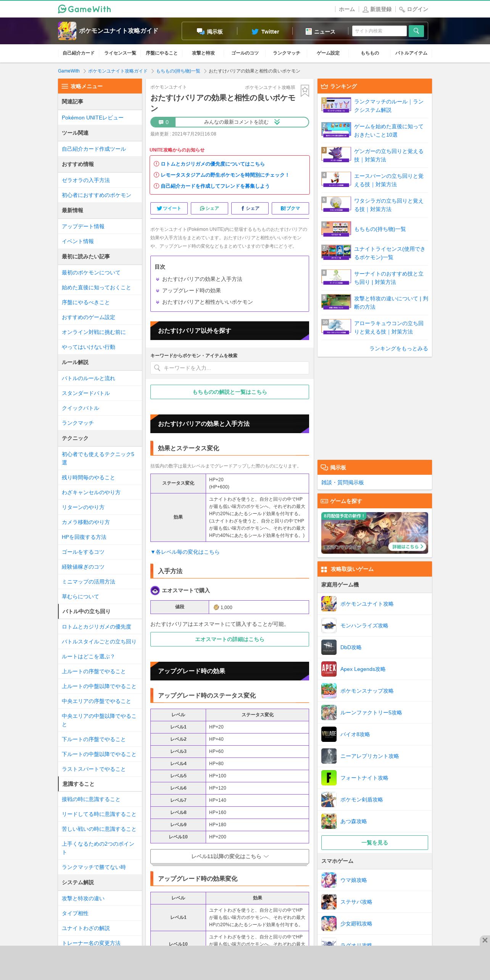Open Pokémon UNITEレビュー in left menu
The height and width of the screenshot is (980, 490).
(93, 118)
